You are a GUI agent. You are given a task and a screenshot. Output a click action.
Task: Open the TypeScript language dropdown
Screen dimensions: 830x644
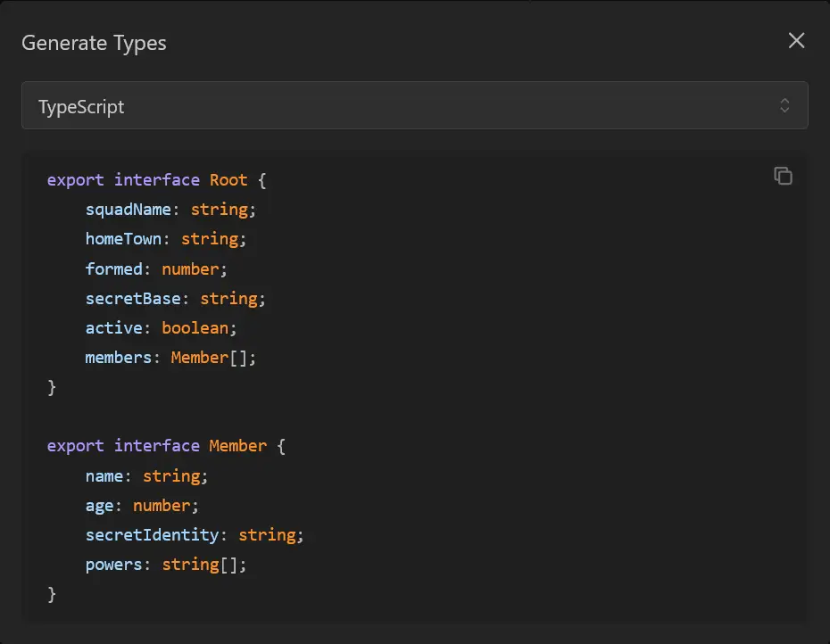pos(414,106)
